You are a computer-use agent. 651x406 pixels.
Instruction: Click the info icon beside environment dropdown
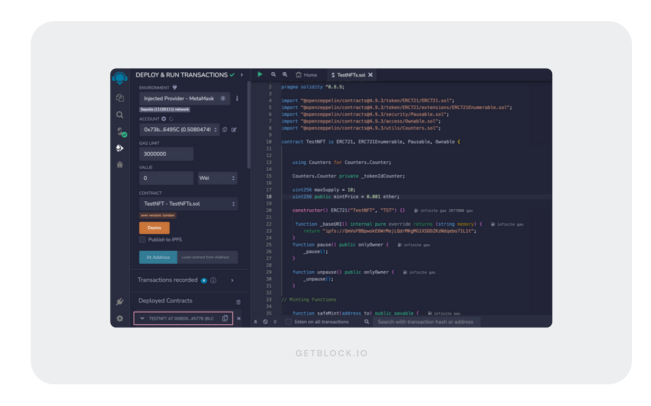coord(237,98)
